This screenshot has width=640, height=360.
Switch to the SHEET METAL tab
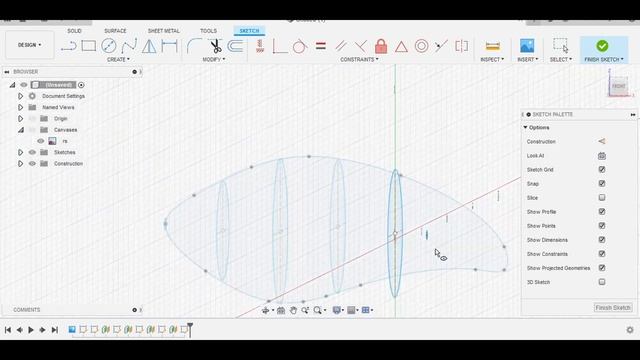coord(164,31)
